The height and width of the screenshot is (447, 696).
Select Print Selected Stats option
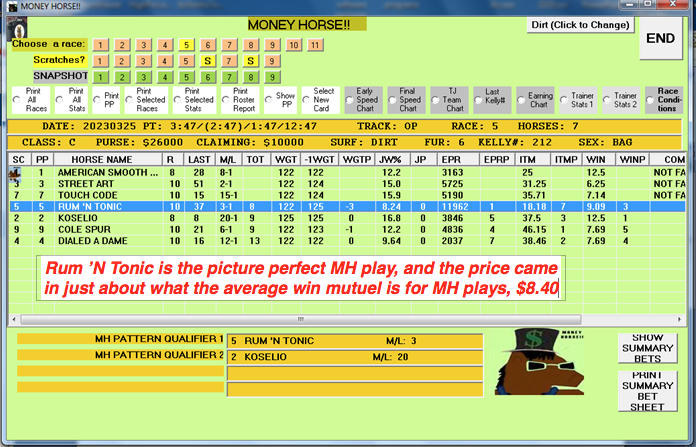point(177,99)
